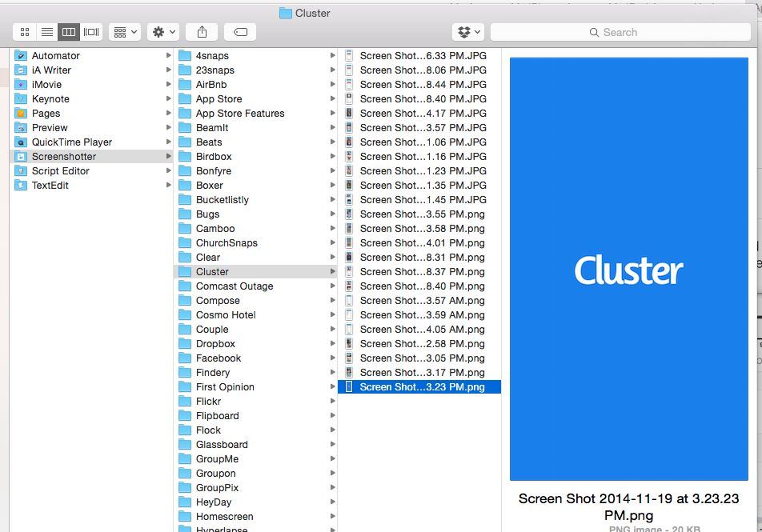Open the 23snaps folder
The height and width of the screenshot is (532, 762).
255,70
